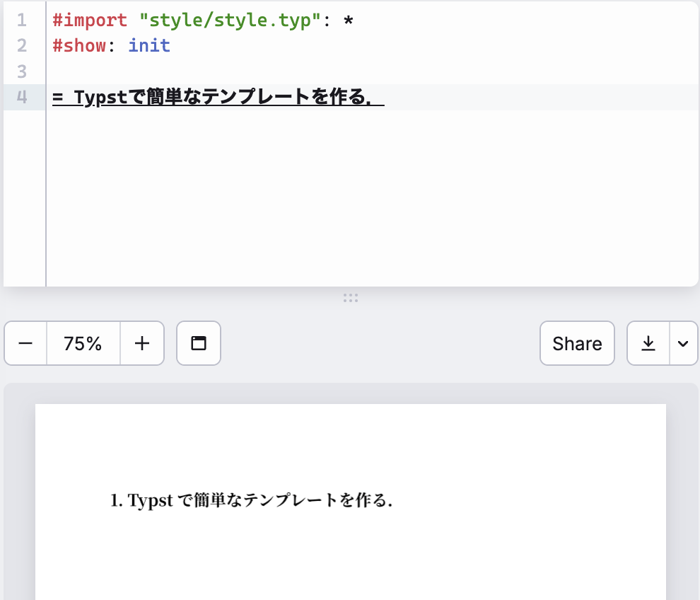Viewport: 700px width, 600px height.
Task: Open the download format options chevron
Action: point(683,343)
